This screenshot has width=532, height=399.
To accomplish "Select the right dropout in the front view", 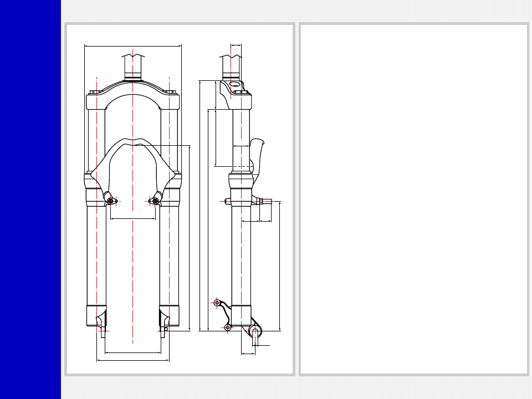I will click(163, 327).
